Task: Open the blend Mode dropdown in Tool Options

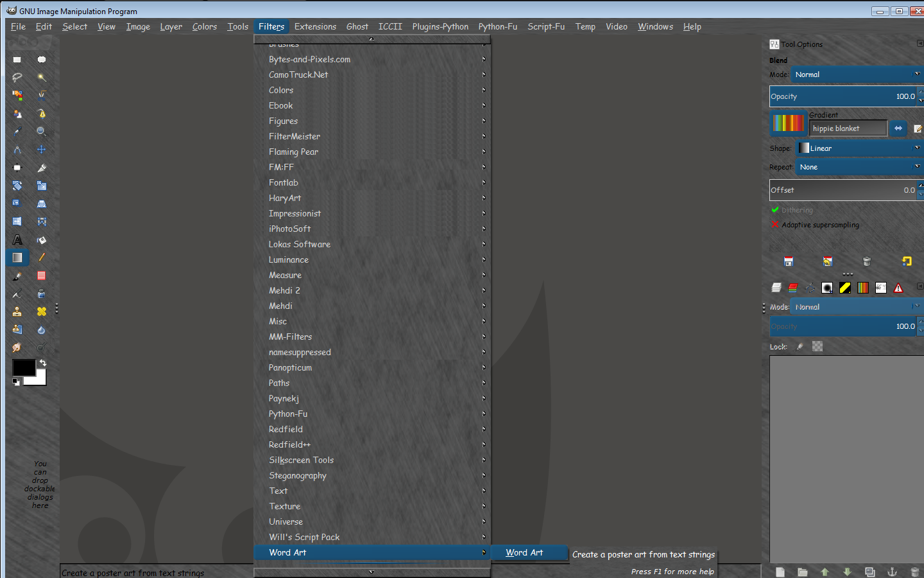Action: (x=856, y=74)
